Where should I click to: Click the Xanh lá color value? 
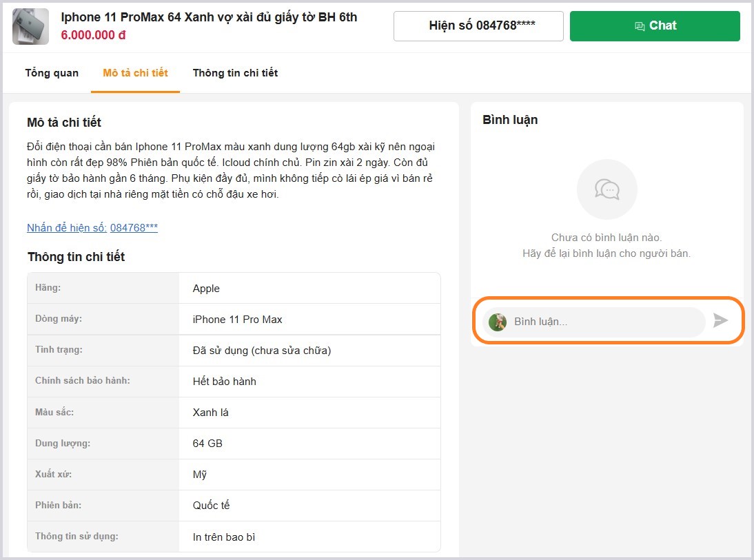click(x=211, y=413)
